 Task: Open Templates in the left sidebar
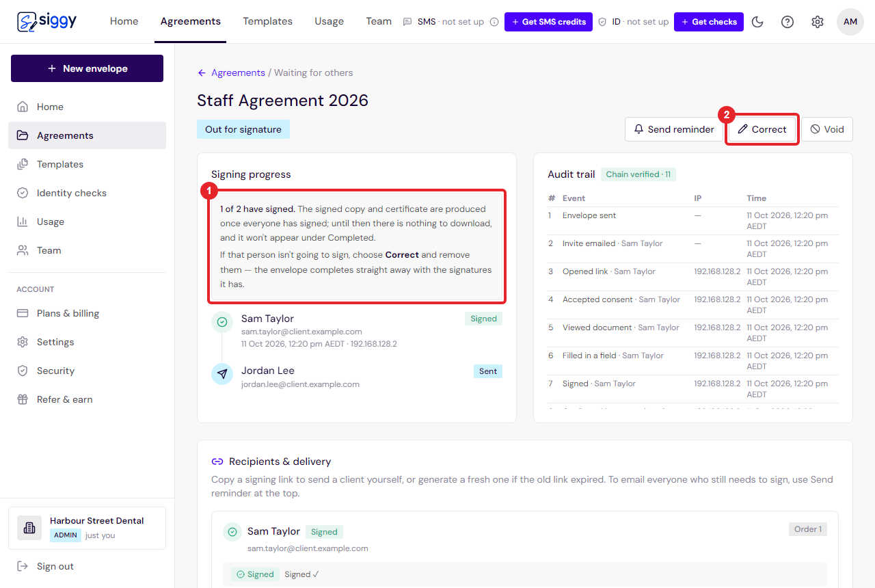click(87, 164)
